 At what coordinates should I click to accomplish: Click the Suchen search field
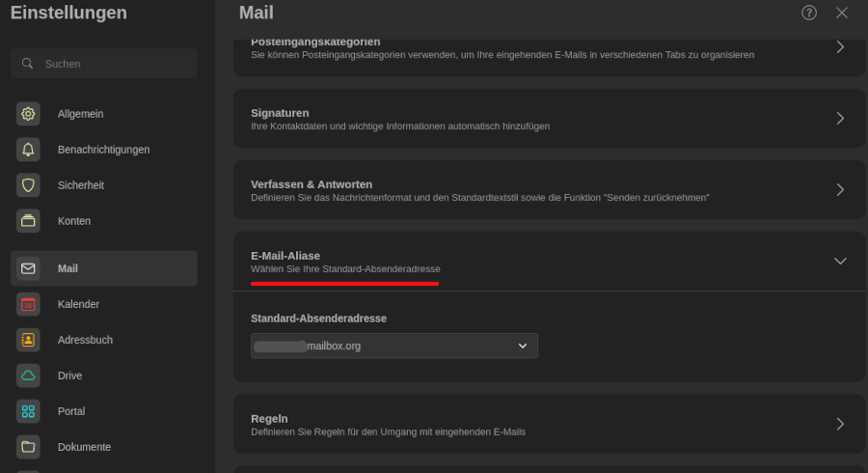point(104,64)
